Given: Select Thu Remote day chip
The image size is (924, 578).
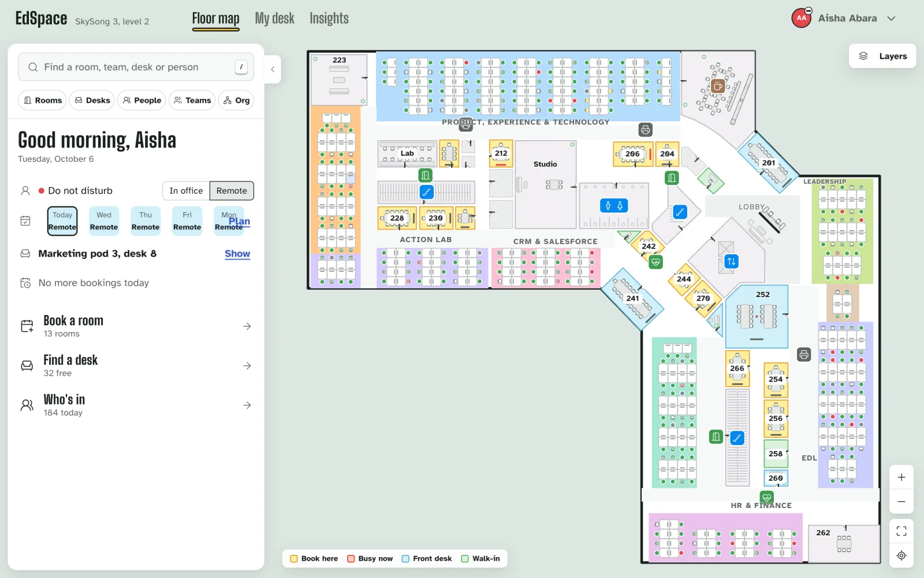Looking at the screenshot, I should [146, 221].
